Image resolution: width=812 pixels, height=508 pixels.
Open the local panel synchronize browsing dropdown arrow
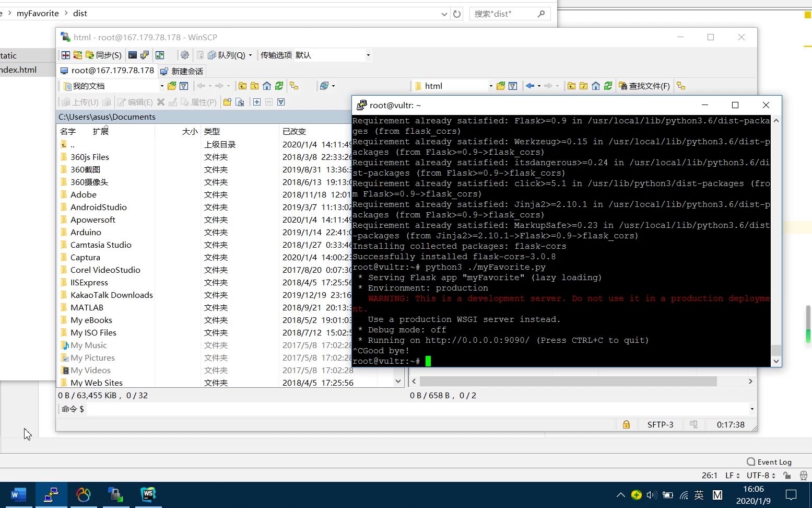pyautogui.click(x=333, y=86)
